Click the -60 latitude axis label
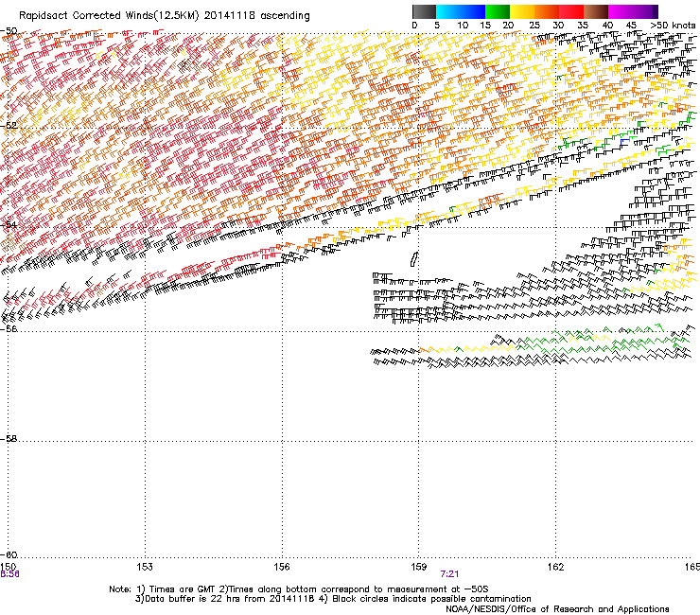 tap(9, 555)
